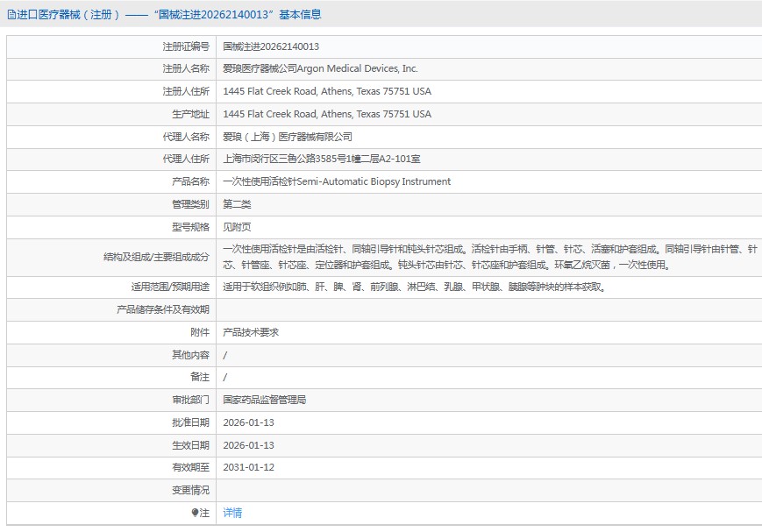Select 代理人名称 value 爱琅（上海）医疗器械有限公司
The width and height of the screenshot is (762, 532).
click(x=288, y=137)
